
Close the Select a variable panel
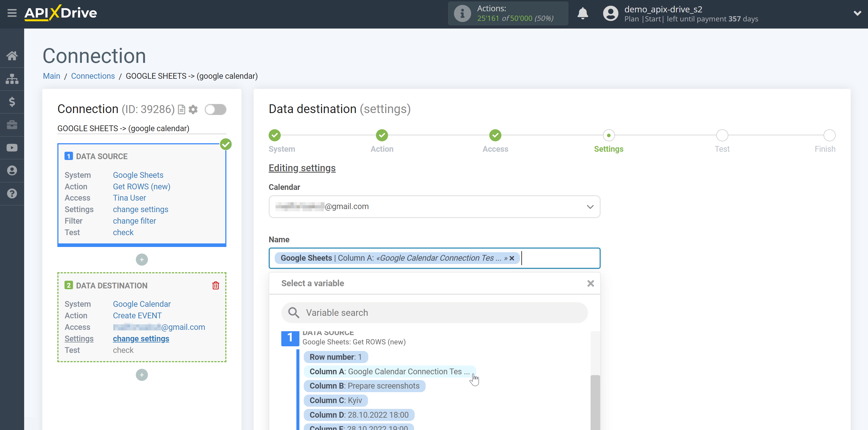click(x=591, y=283)
